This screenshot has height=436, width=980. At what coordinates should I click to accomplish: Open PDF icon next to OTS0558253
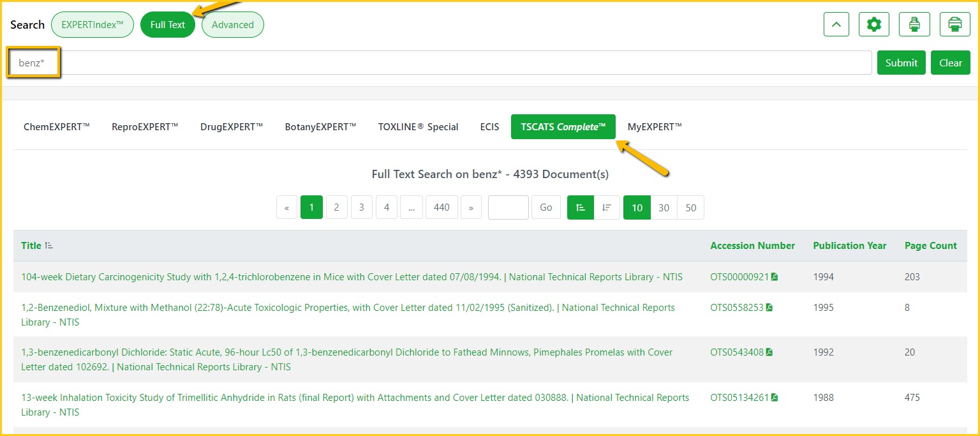(769, 308)
